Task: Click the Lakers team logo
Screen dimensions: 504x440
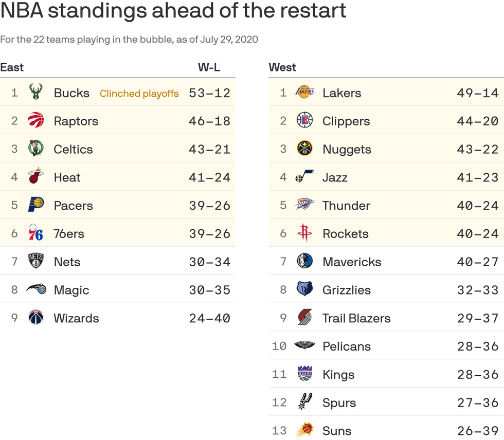Action: click(304, 93)
